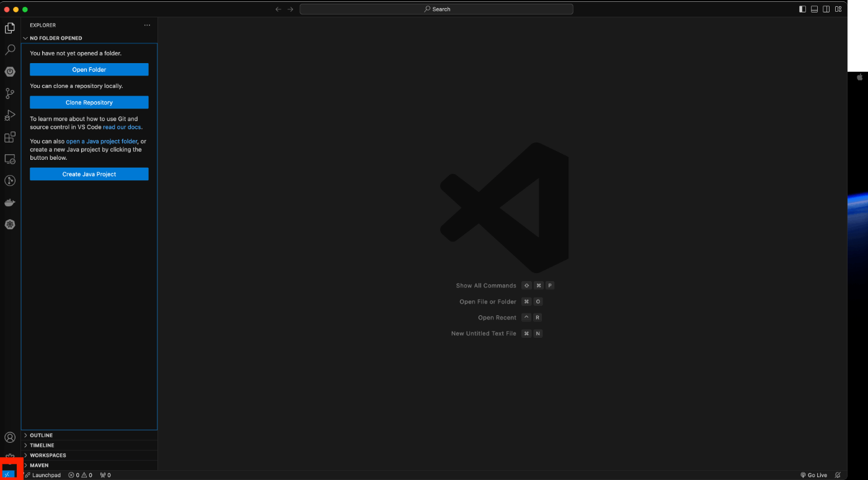Click 'You can clone a repository locally' text
This screenshot has width=868, height=480.
click(x=76, y=86)
